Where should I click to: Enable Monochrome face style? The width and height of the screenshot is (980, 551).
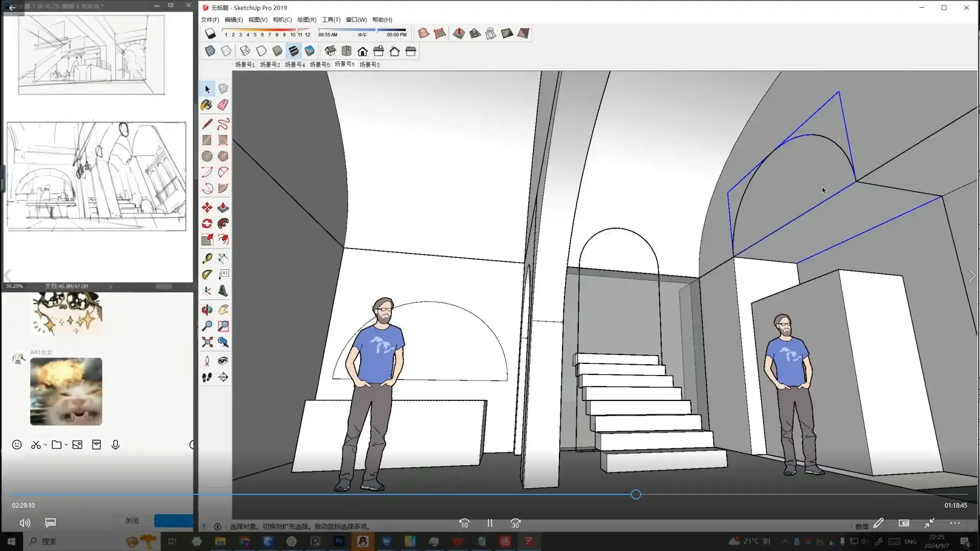point(309,51)
